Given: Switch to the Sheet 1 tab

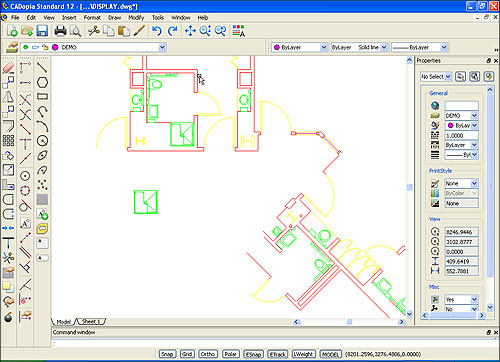Looking at the screenshot, I should (x=91, y=322).
